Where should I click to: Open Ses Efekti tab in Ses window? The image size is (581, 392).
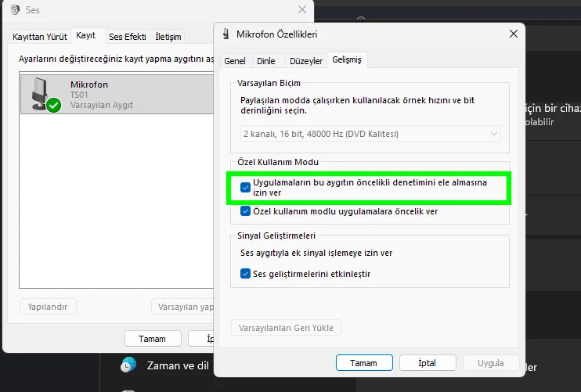click(x=128, y=37)
